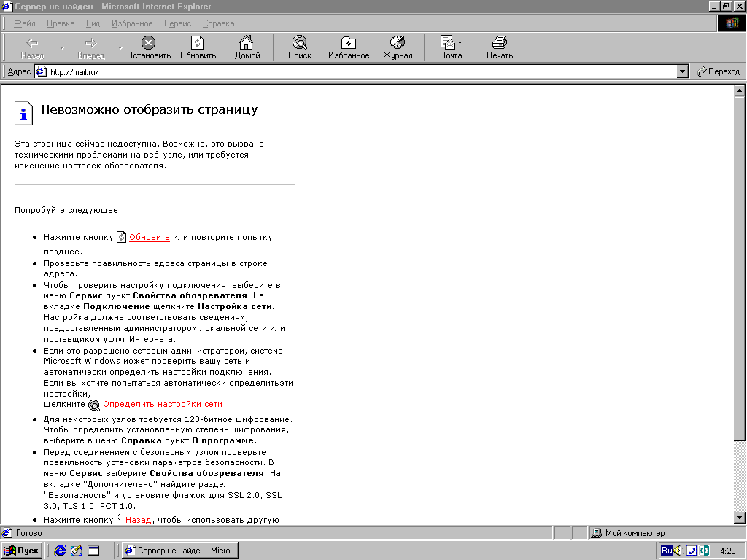
Task: Click the Вперед (Forward) toolbar button
Action: [90, 47]
